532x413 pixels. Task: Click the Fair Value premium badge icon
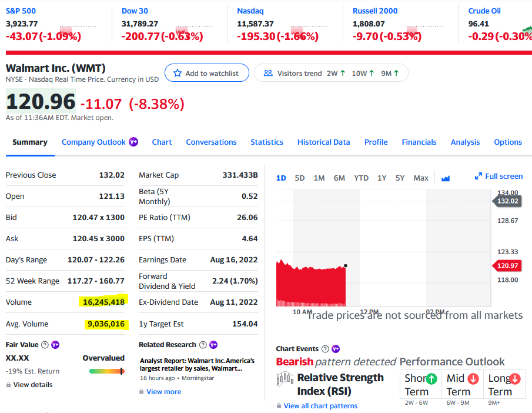(55, 345)
